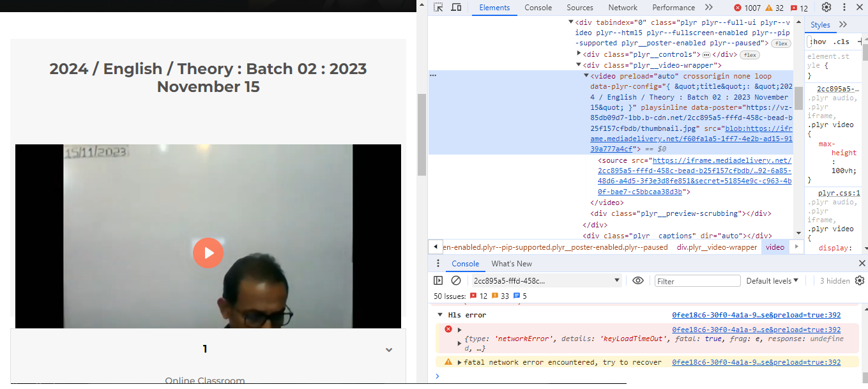Toggle the :hov element state button
Viewport: 868px width, 389px height.
[x=819, y=42]
